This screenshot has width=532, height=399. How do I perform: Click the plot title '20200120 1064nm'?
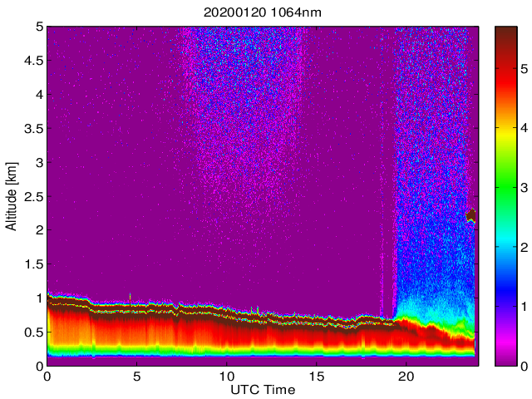[x=262, y=12]
